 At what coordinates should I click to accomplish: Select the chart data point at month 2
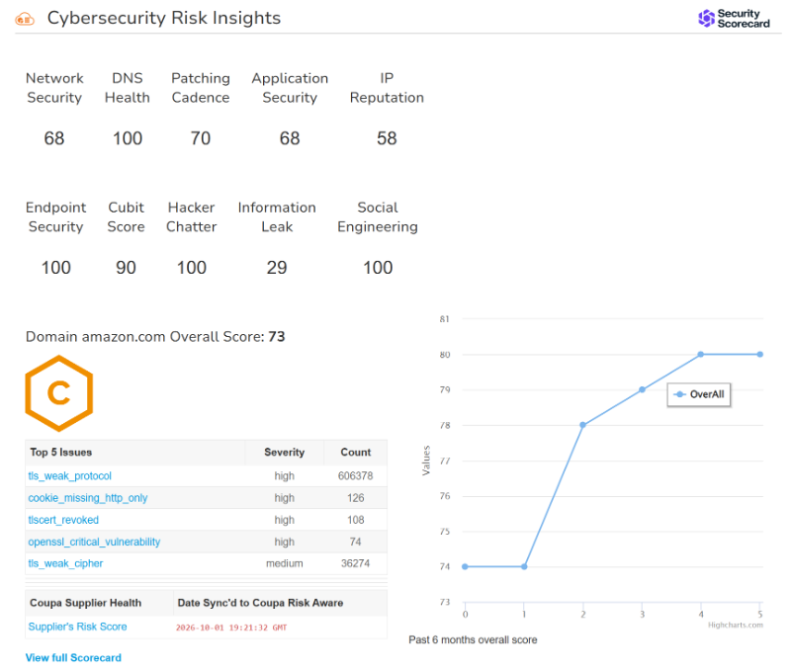coord(582,425)
